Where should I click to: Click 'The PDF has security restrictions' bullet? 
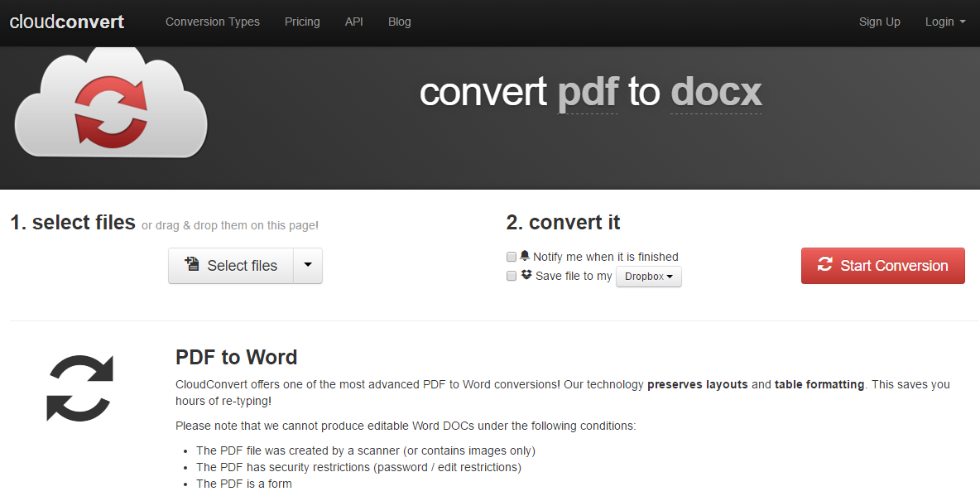358,467
